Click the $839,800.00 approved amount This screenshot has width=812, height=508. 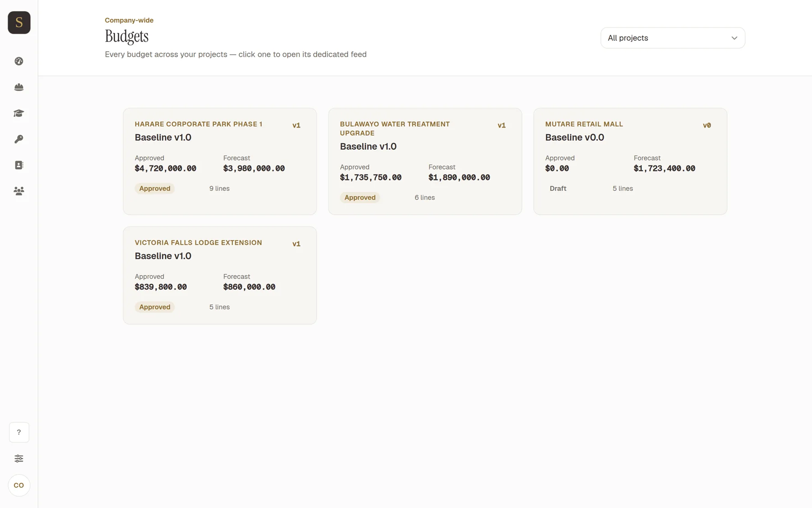pos(161,287)
